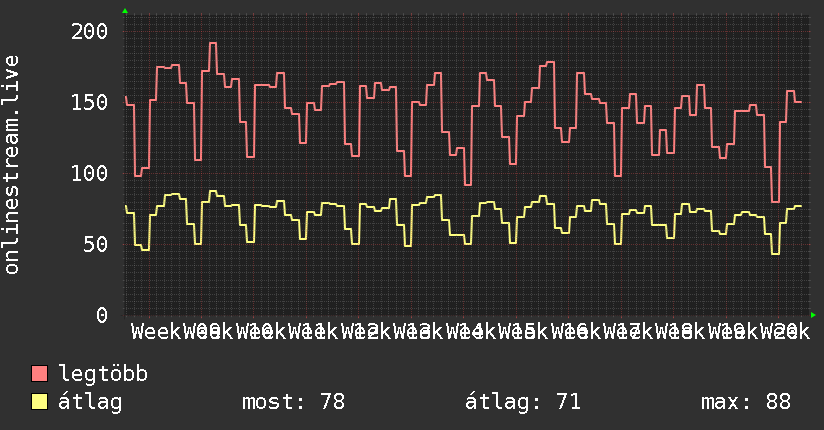
Task: Click the green arrow at x-axis end
Action: pyautogui.click(x=813, y=315)
